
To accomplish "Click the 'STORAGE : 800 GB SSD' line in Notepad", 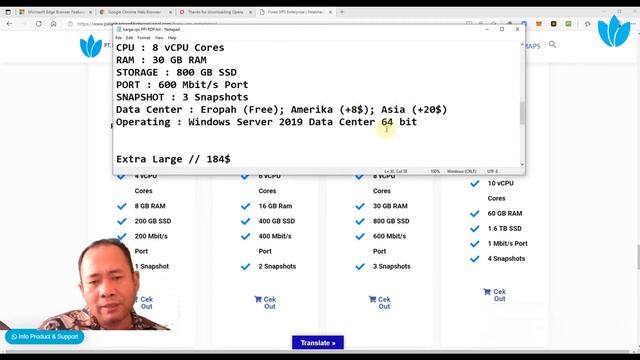I will [176, 72].
